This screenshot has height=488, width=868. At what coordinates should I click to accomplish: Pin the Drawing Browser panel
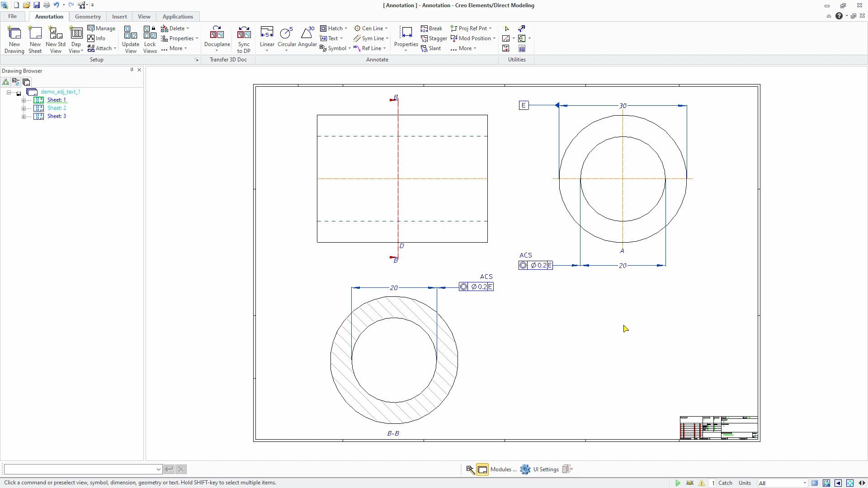pyautogui.click(x=132, y=70)
